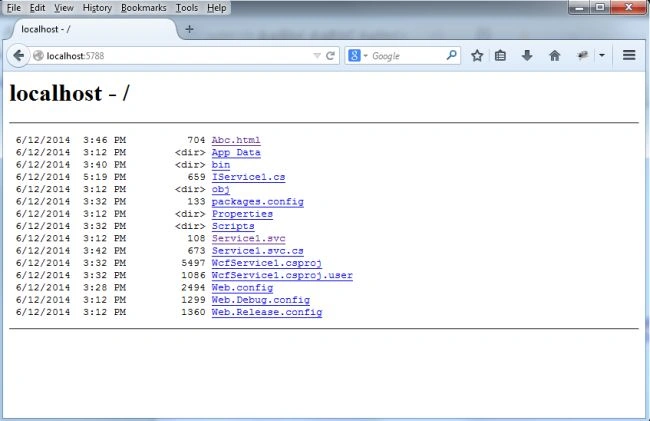This screenshot has height=421, width=650.
Task: Expand the add-on toolbar dropdown arrow
Action: (x=602, y=55)
